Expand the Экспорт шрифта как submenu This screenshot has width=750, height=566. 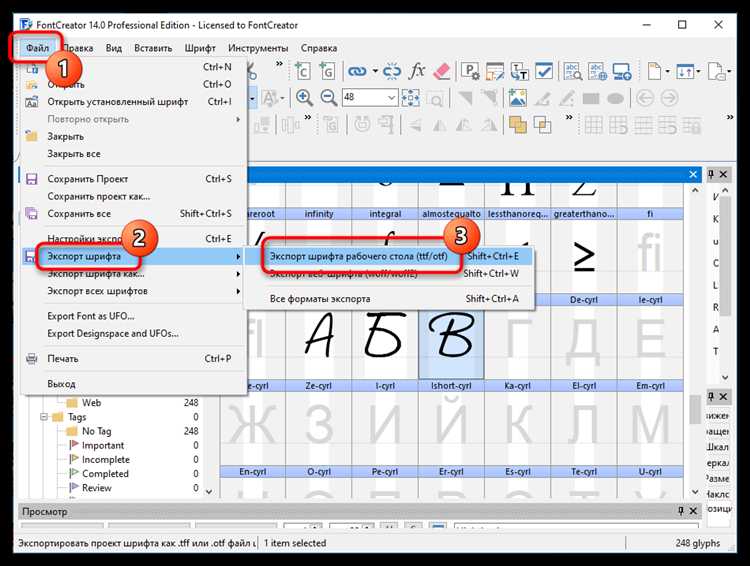point(238,274)
